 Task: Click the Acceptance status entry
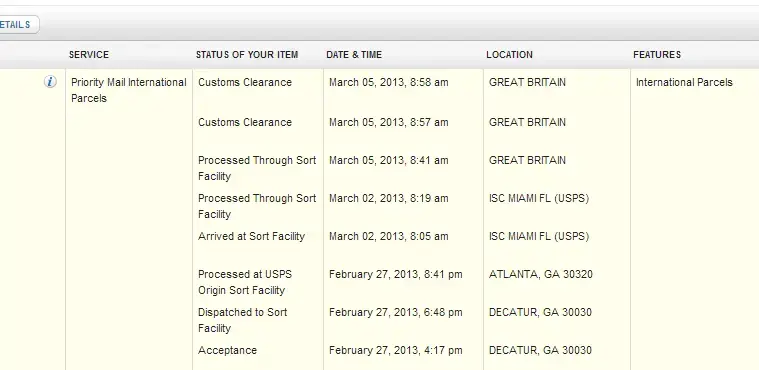pos(228,350)
